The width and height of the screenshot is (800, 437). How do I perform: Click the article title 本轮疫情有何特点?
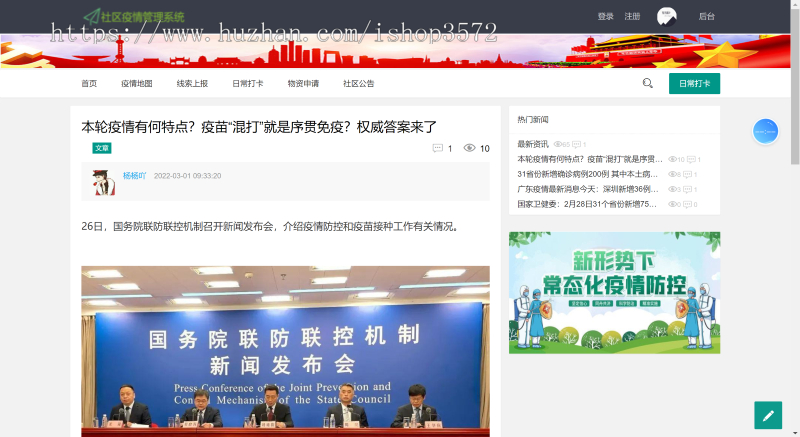(259, 126)
